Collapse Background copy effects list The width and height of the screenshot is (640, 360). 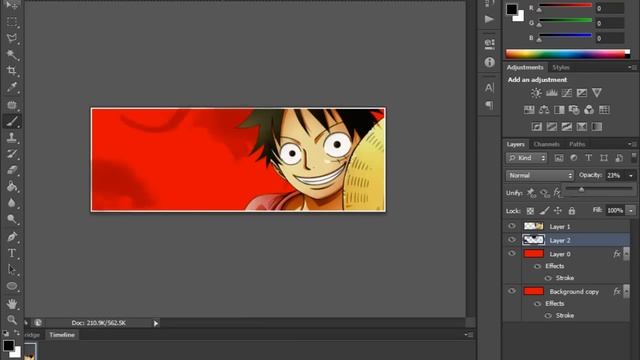coord(626,291)
